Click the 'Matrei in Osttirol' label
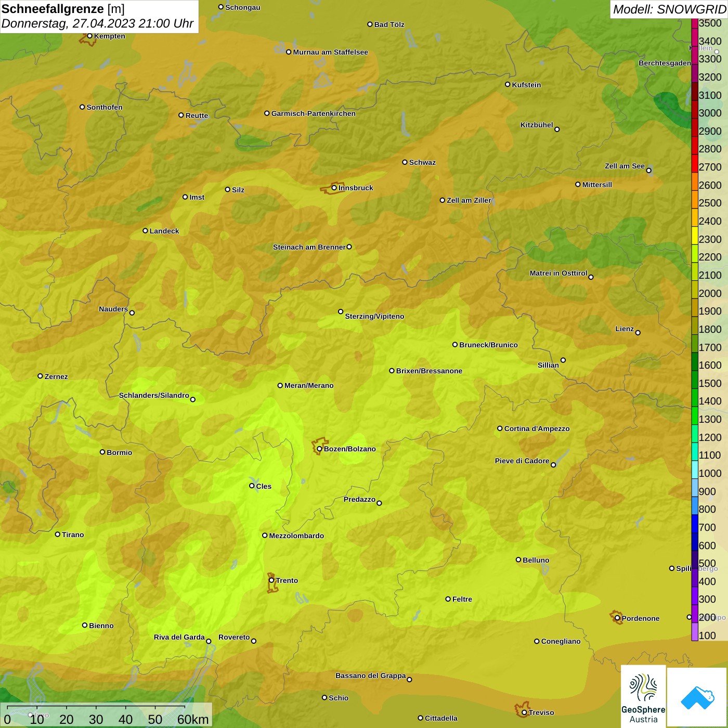The image size is (728, 728). coord(558,273)
